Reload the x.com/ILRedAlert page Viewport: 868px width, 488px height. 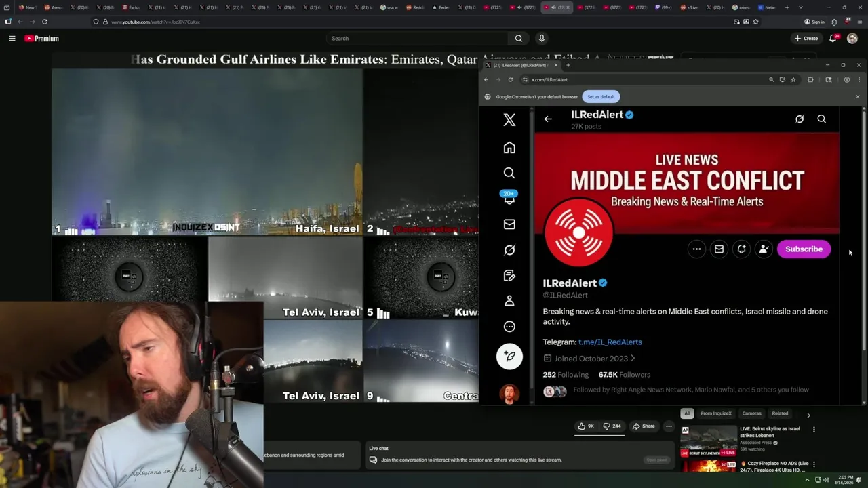511,80
